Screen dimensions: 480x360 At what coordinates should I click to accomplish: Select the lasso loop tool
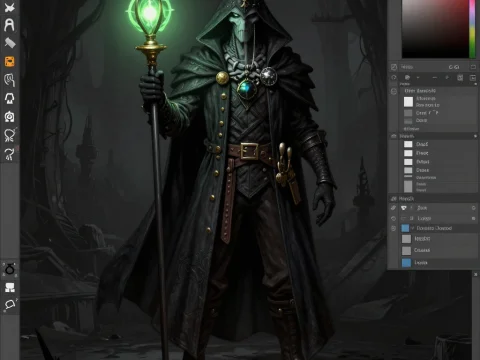tap(9, 135)
